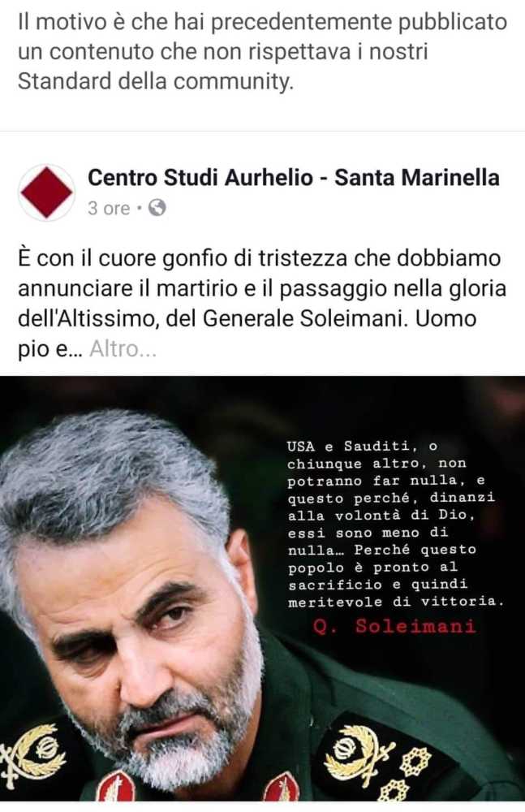525x812 pixels.
Task: Click the Standard della community text
Action: click(x=155, y=81)
